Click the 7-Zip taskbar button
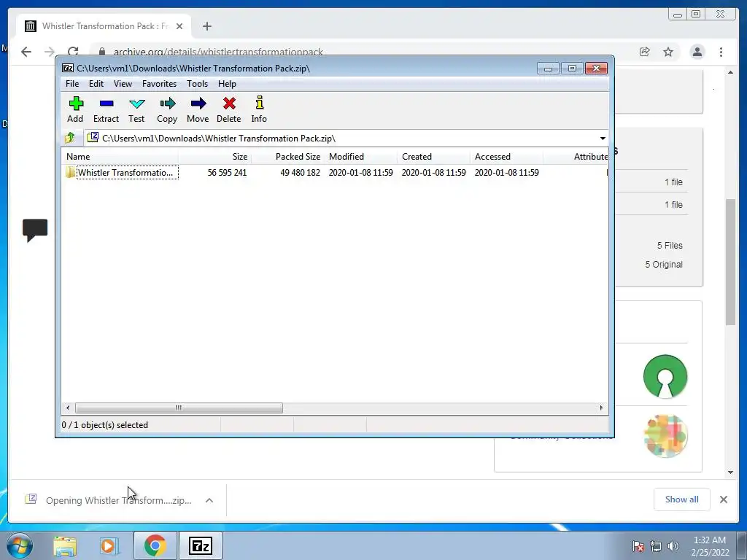This screenshot has width=747, height=560. coord(200,545)
